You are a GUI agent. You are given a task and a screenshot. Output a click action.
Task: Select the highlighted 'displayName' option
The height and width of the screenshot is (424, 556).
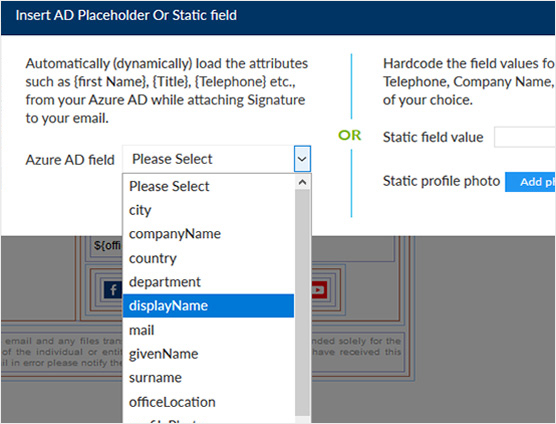pyautogui.click(x=208, y=306)
